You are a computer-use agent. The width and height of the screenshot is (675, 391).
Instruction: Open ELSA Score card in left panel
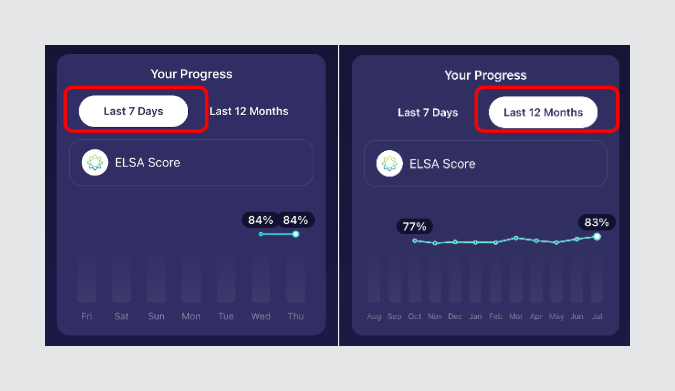[x=191, y=162]
